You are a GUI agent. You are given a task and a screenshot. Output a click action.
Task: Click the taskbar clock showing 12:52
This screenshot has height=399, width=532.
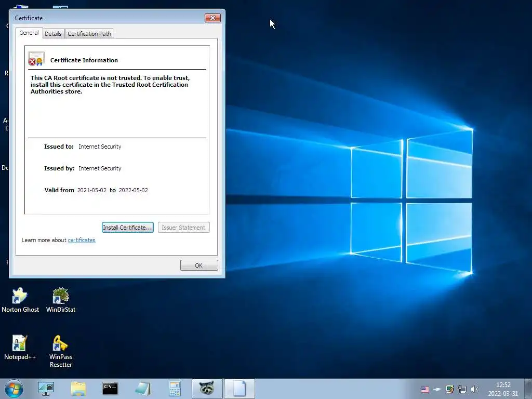pos(503,389)
